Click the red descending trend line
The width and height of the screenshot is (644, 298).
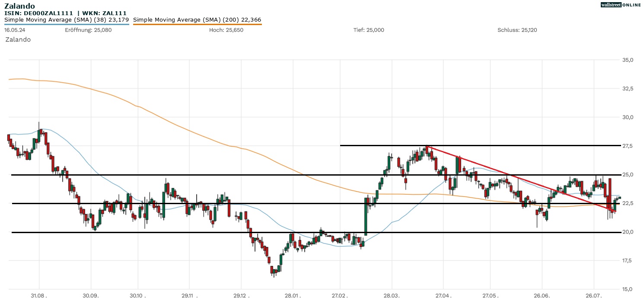point(519,178)
